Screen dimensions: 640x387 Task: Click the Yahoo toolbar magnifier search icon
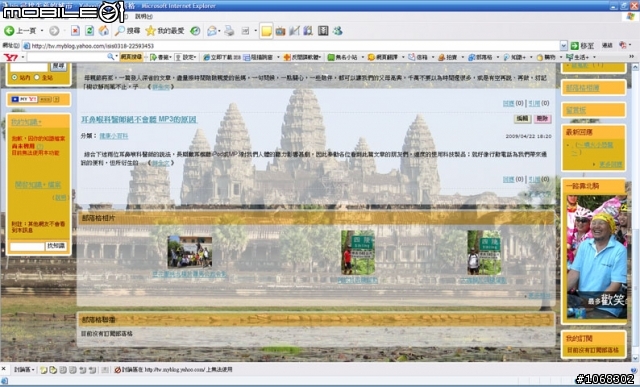coord(111,57)
